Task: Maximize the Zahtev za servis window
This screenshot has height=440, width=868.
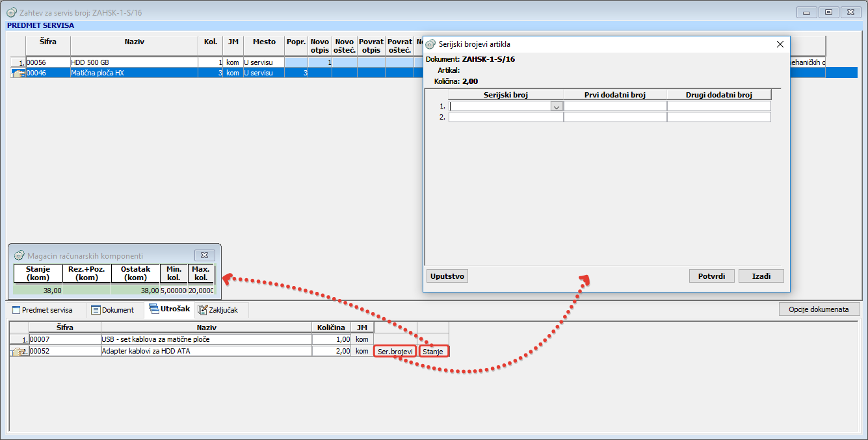Action: (828, 12)
